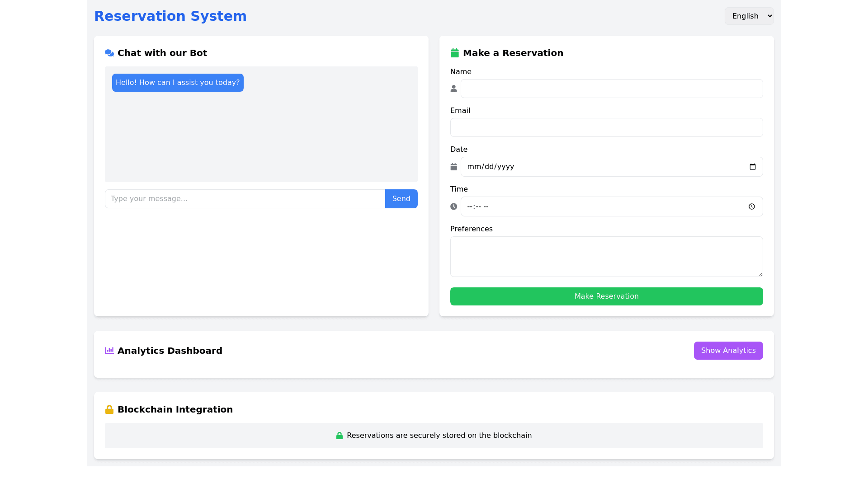Click the Preferences text area

[606, 257]
